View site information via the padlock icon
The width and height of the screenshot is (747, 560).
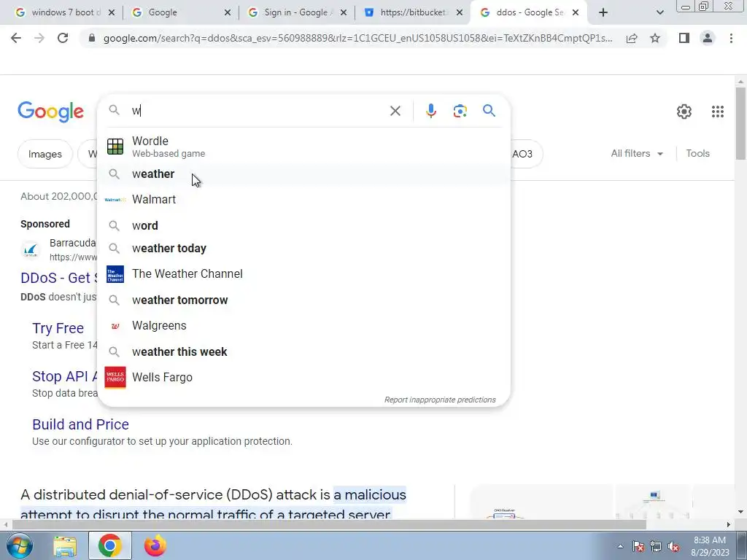[92, 38]
